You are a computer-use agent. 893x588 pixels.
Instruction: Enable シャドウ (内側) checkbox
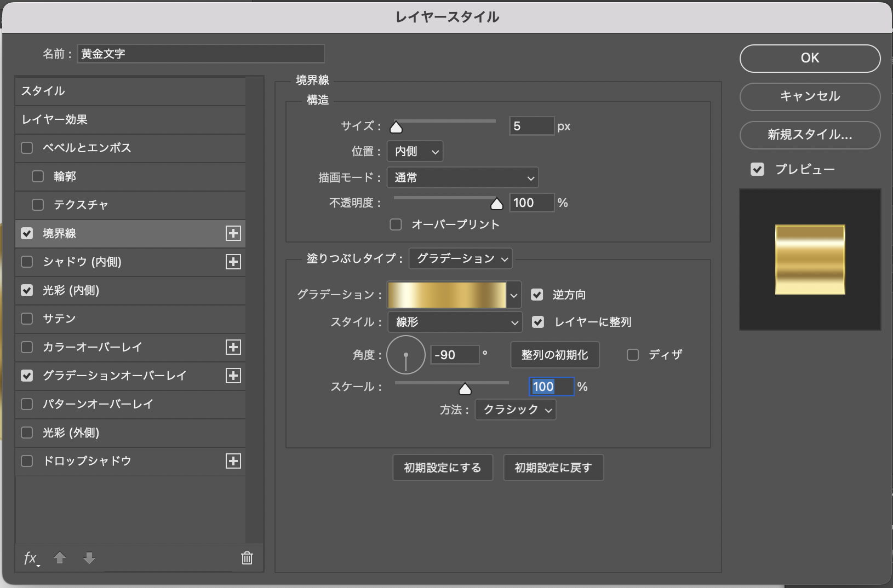click(27, 262)
